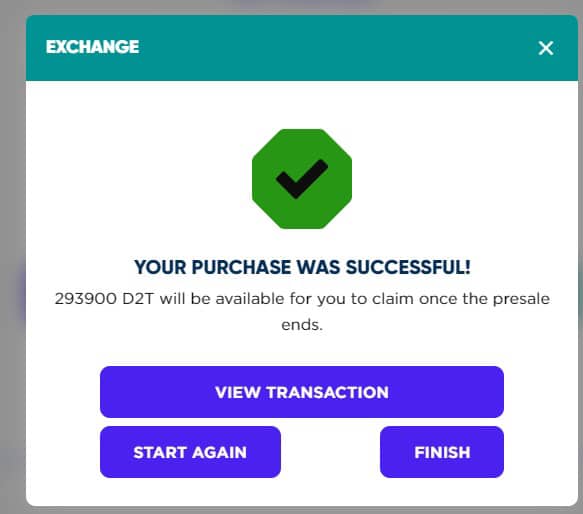The image size is (583, 514).
Task: Close the Exchange dialog with the X
Action: [x=545, y=48]
